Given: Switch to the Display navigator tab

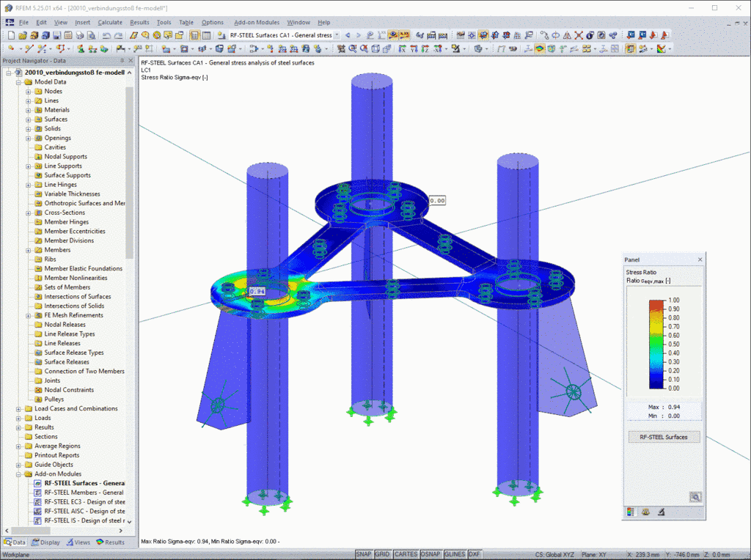Looking at the screenshot, I should tap(46, 542).
